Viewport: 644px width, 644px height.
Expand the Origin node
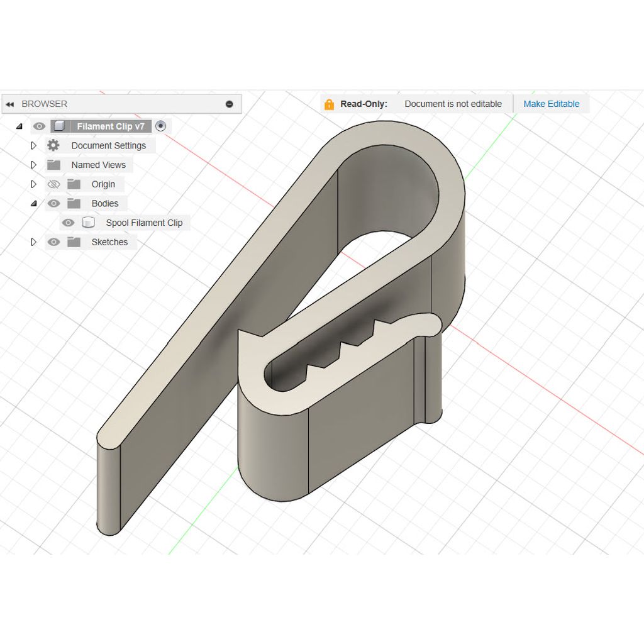pos(34,184)
